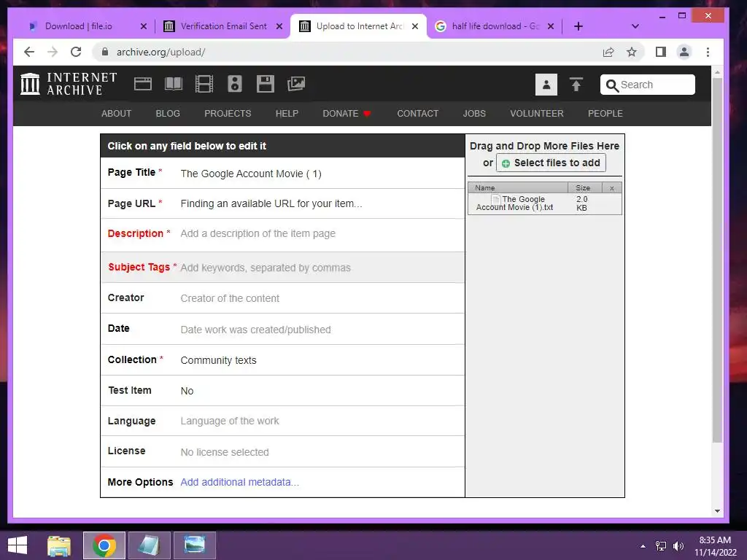747x560 pixels.
Task: Open the Texts book icon
Action: point(174,84)
